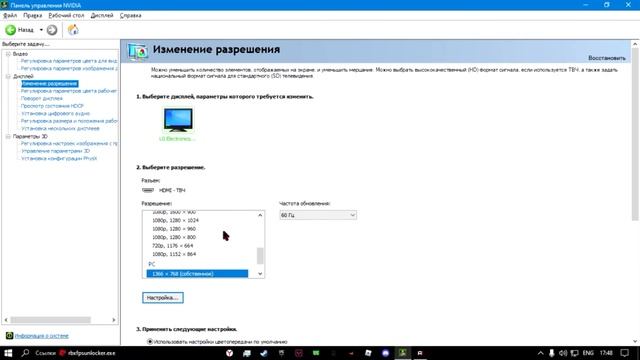Image resolution: width=640 pixels, height=360 pixels.
Task: Click NVIDIA Control Panel taskbar icon
Action: [402, 353]
